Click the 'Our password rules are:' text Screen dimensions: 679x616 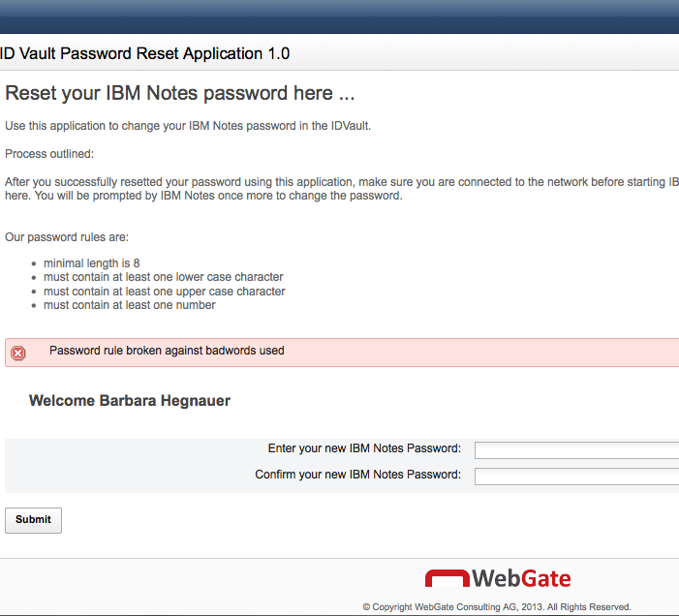67,237
